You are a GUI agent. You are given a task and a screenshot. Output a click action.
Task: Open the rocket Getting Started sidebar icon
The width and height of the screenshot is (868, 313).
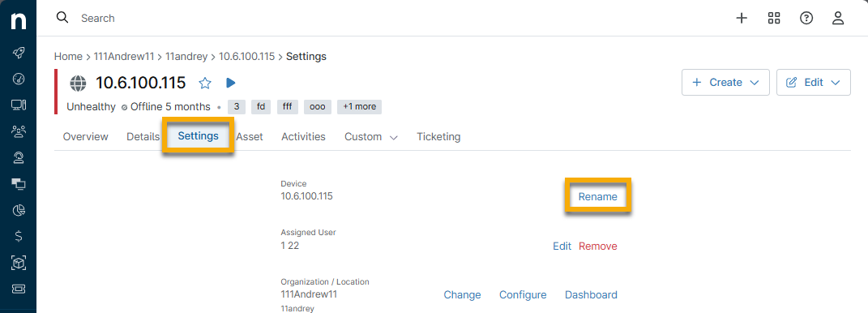tap(19, 52)
